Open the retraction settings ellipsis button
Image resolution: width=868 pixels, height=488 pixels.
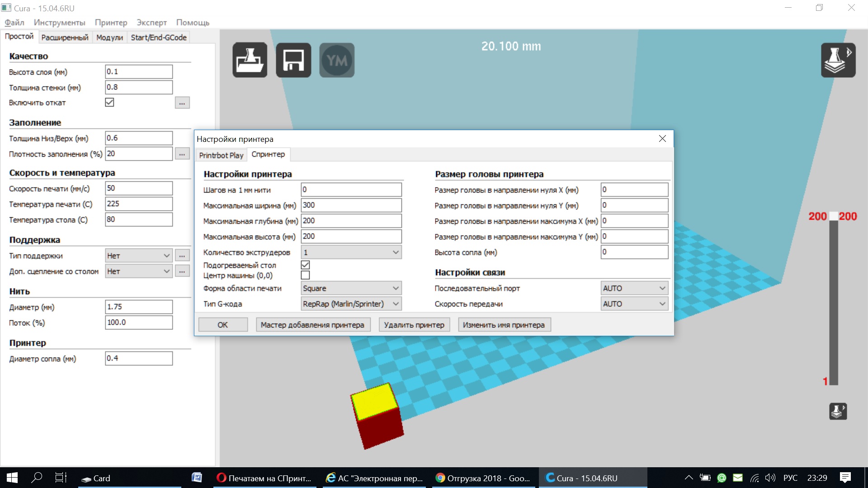(182, 103)
